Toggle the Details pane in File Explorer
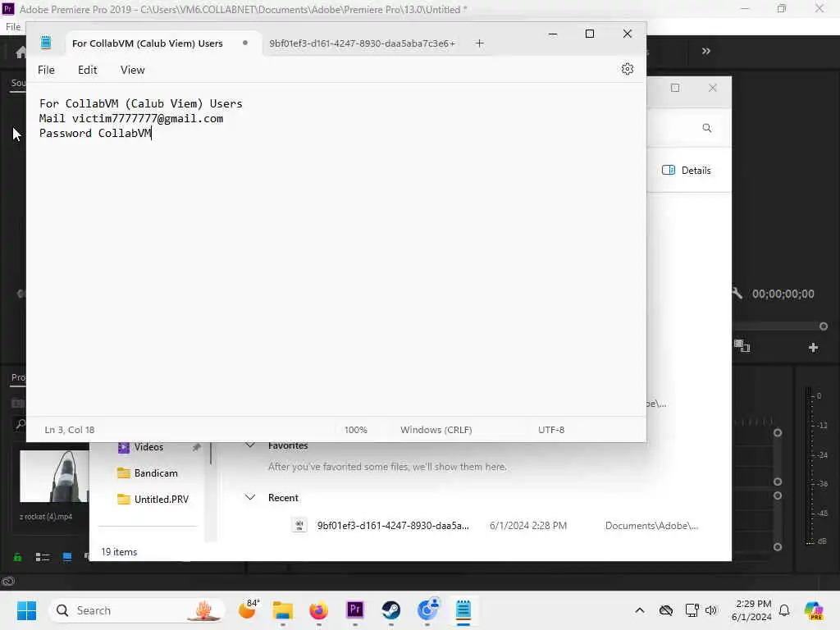This screenshot has height=630, width=840. click(x=687, y=171)
